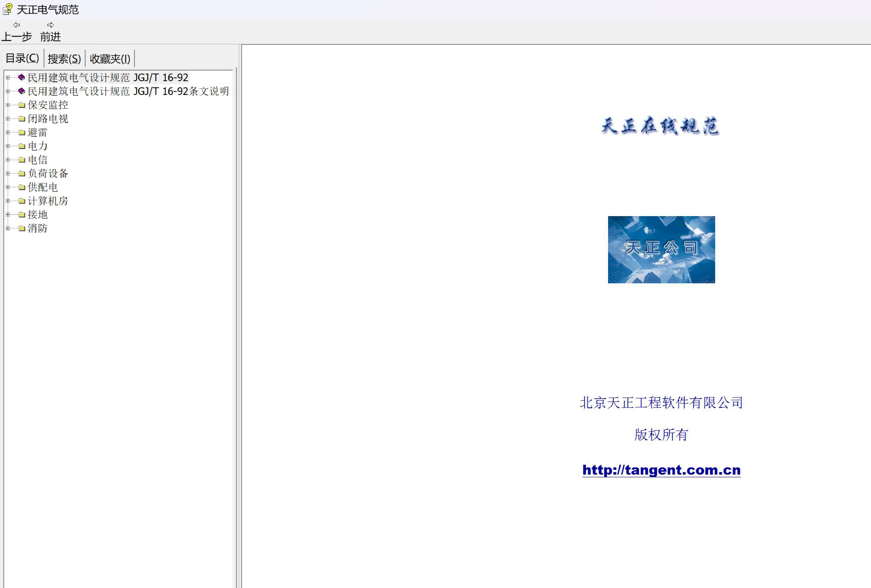Click the 计算机房 folder icon
Image resolution: width=871 pixels, height=588 pixels.
click(22, 201)
